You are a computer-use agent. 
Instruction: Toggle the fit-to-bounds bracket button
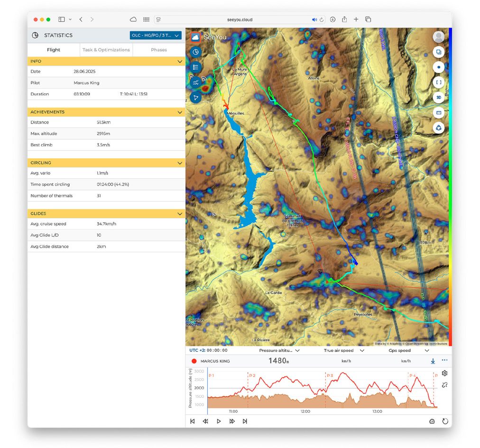click(439, 82)
